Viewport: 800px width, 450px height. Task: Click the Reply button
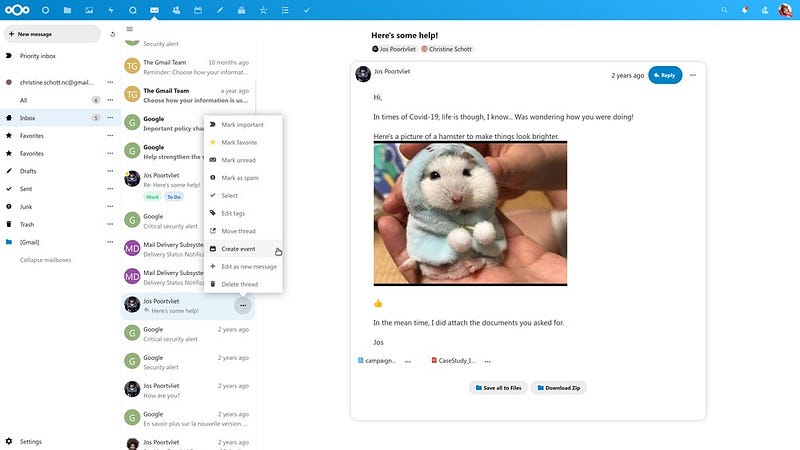pos(665,75)
